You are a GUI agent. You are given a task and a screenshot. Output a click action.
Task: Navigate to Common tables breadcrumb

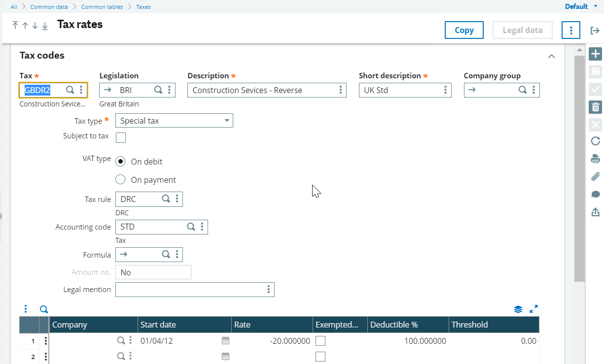pos(102,7)
